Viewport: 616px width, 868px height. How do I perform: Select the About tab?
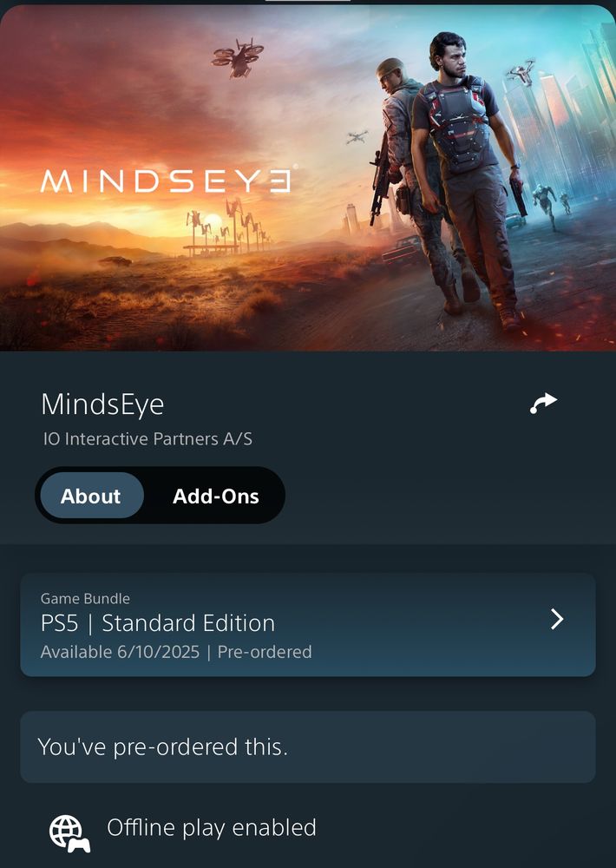pyautogui.click(x=91, y=496)
